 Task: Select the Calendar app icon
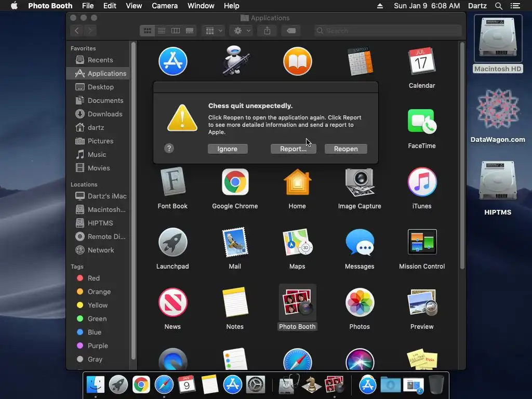(x=422, y=61)
